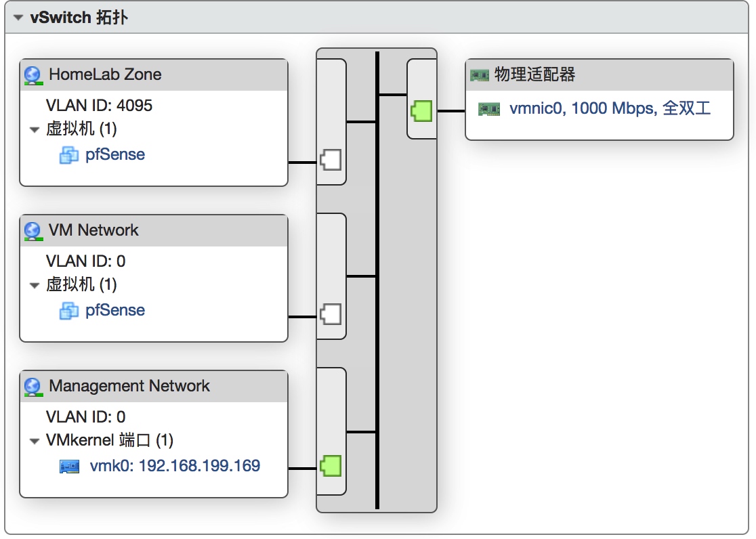Collapse 虚拟机 list under VM Network

(x=35, y=286)
